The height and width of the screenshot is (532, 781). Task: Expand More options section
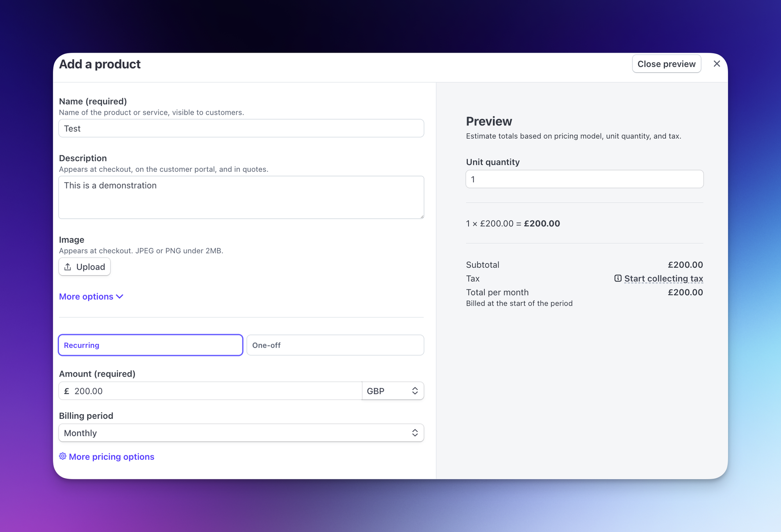(x=91, y=296)
